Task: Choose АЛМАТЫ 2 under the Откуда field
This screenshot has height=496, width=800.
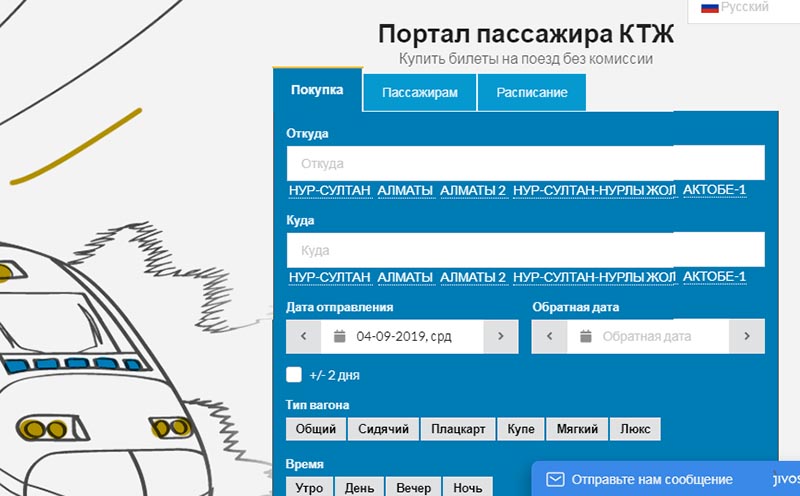Action: [x=473, y=190]
